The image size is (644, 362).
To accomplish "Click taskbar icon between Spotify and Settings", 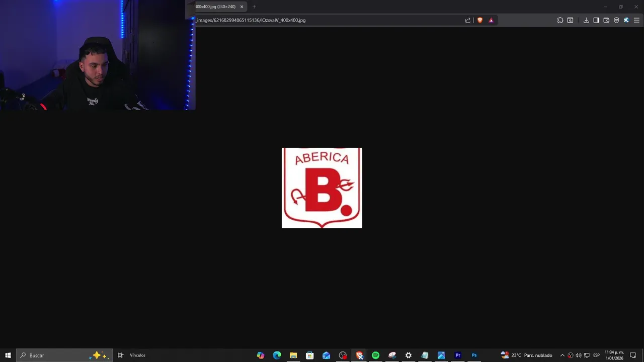I will pyautogui.click(x=392, y=355).
